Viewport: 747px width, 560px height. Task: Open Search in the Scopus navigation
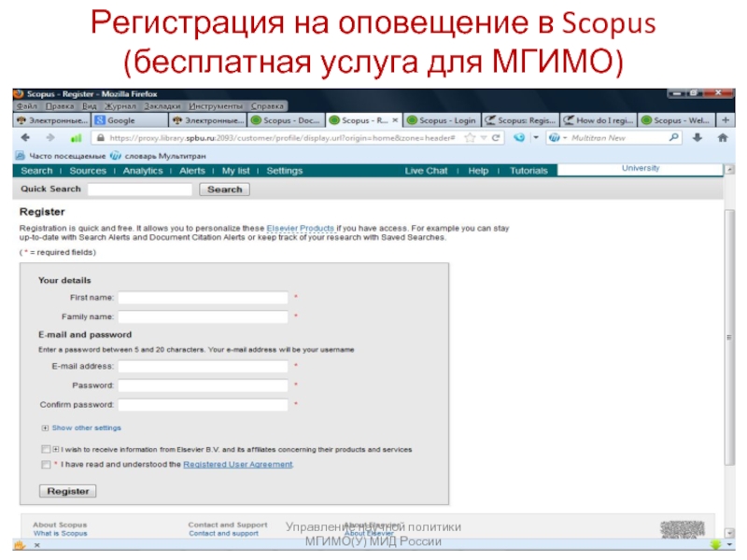[x=36, y=171]
